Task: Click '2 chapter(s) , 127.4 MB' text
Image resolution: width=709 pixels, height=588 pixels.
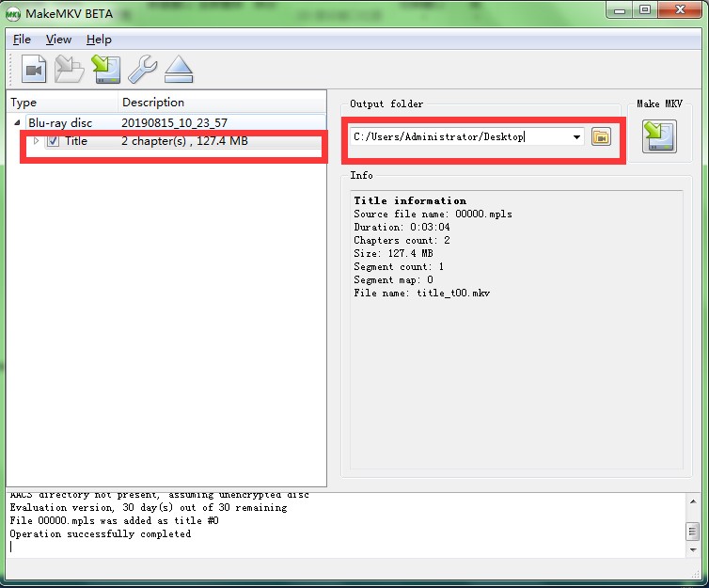Action: tap(184, 141)
